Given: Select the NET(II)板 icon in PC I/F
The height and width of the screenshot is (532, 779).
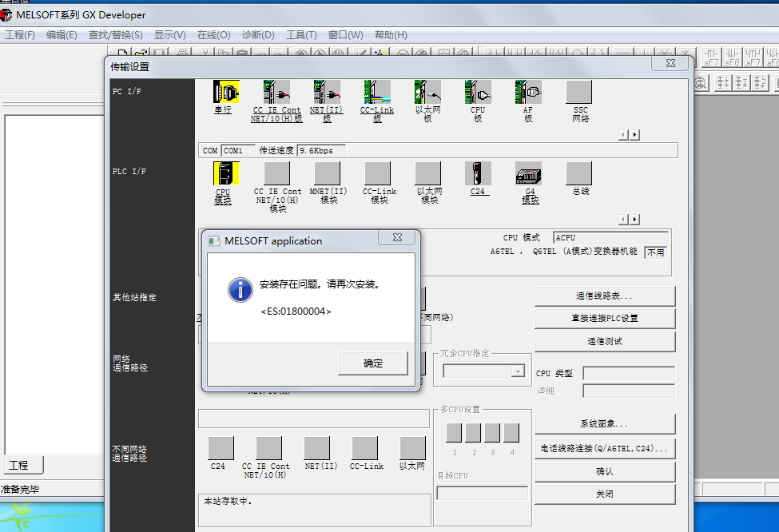Looking at the screenshot, I should [327, 92].
